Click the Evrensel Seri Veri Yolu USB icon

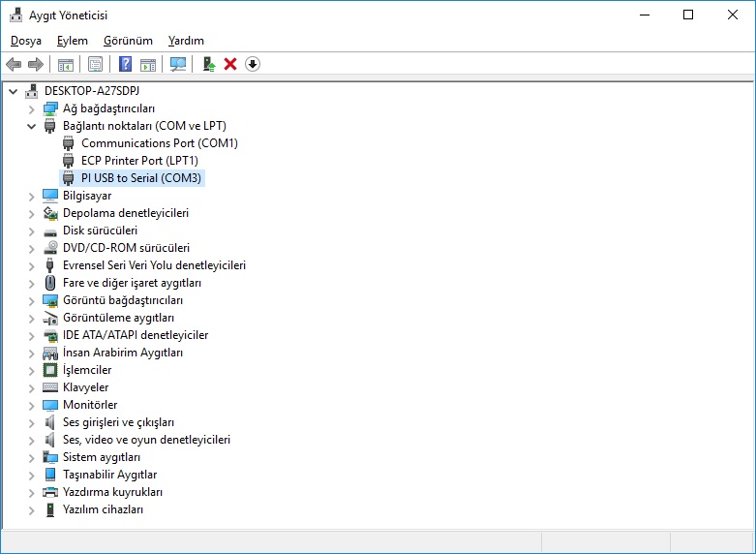coord(49,265)
